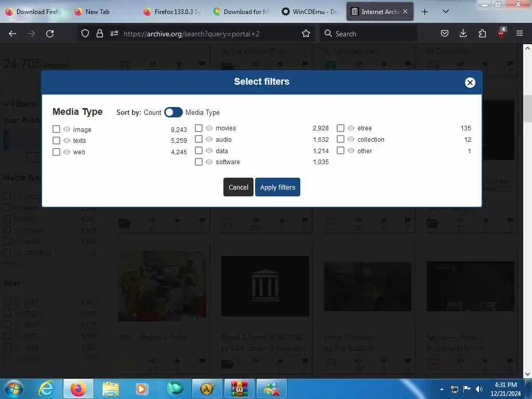Viewport: 532px width, 399px height.
Task: Open the volume control in tray
Action: pos(479,389)
